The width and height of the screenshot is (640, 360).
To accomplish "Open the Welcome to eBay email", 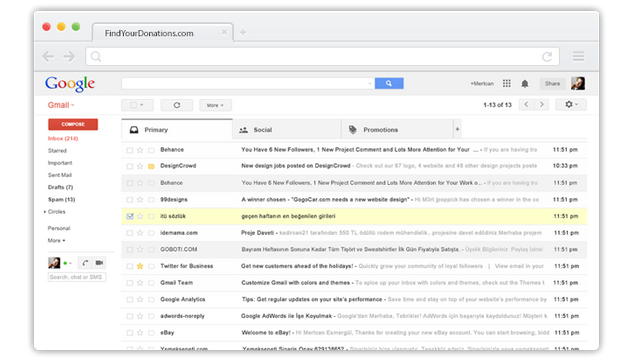I will [354, 333].
